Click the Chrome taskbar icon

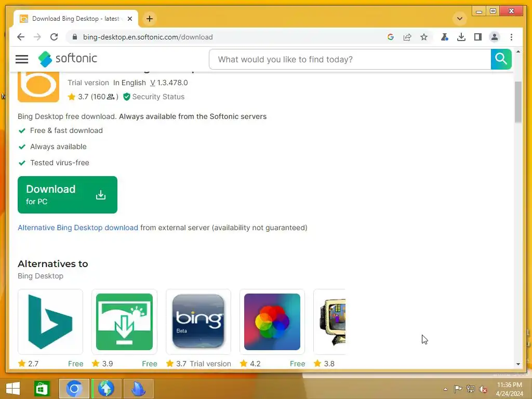(x=74, y=389)
